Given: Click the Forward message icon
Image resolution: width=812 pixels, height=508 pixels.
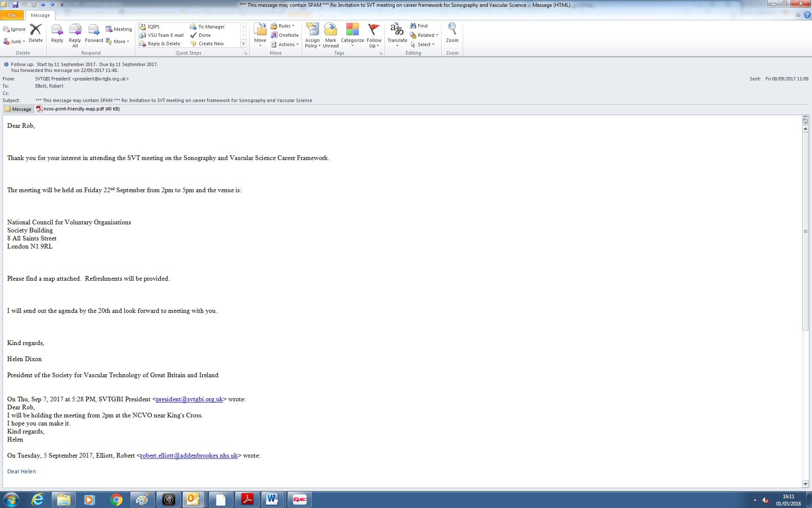Looking at the screenshot, I should tap(93, 30).
